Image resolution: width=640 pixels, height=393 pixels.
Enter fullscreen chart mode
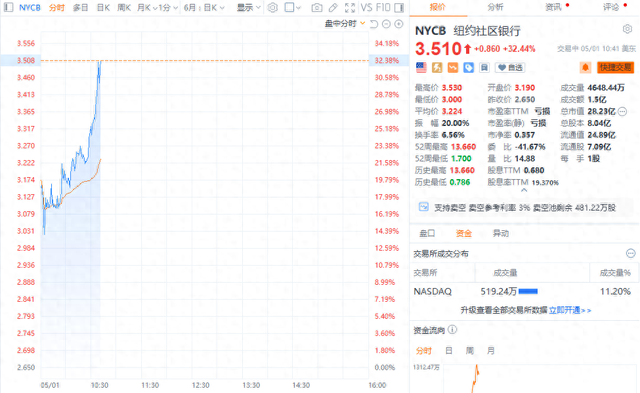(x=350, y=7)
